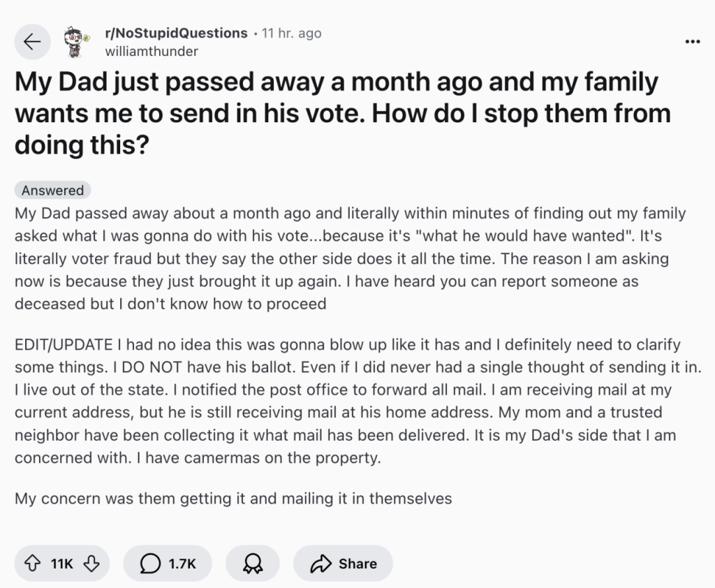Image resolution: width=715 pixels, height=588 pixels.
Task: Upvote the post with the up arrow
Action: [31, 563]
